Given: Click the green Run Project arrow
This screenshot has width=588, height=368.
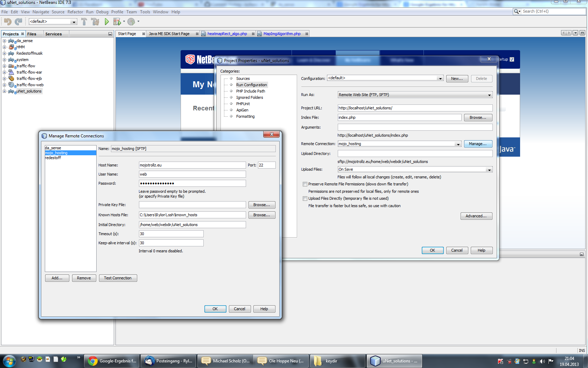Looking at the screenshot, I should pos(107,22).
